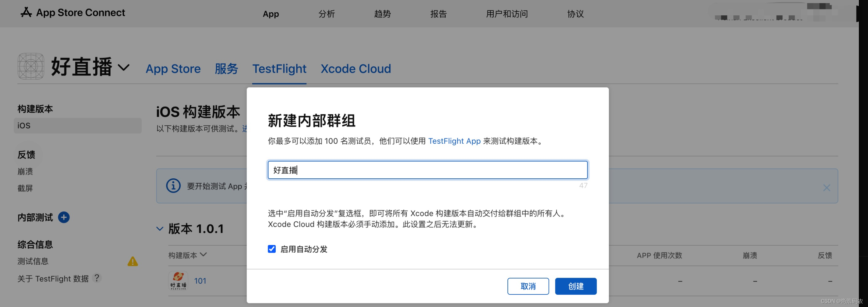
Task: Uncheck the 启用自动分发 checkbox
Action: click(272, 249)
